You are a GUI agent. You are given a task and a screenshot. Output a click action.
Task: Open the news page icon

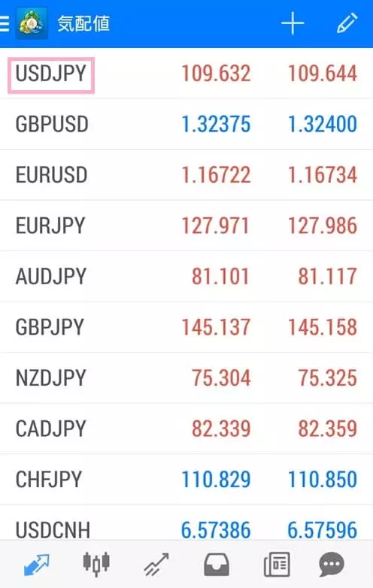point(277,565)
